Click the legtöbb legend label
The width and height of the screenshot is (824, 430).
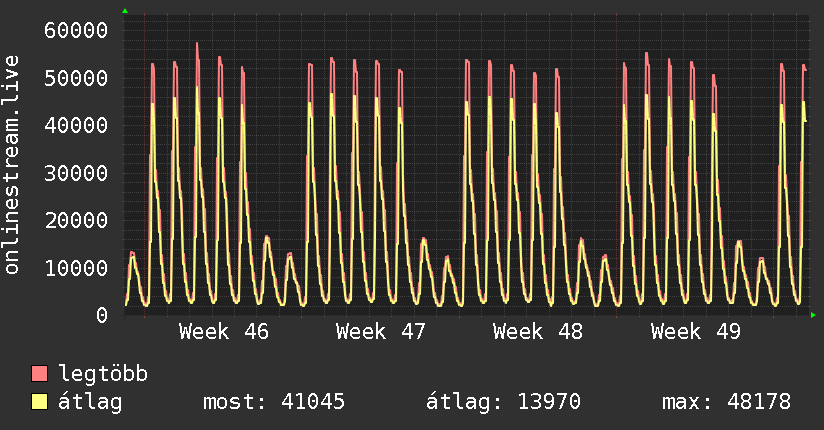point(103,374)
